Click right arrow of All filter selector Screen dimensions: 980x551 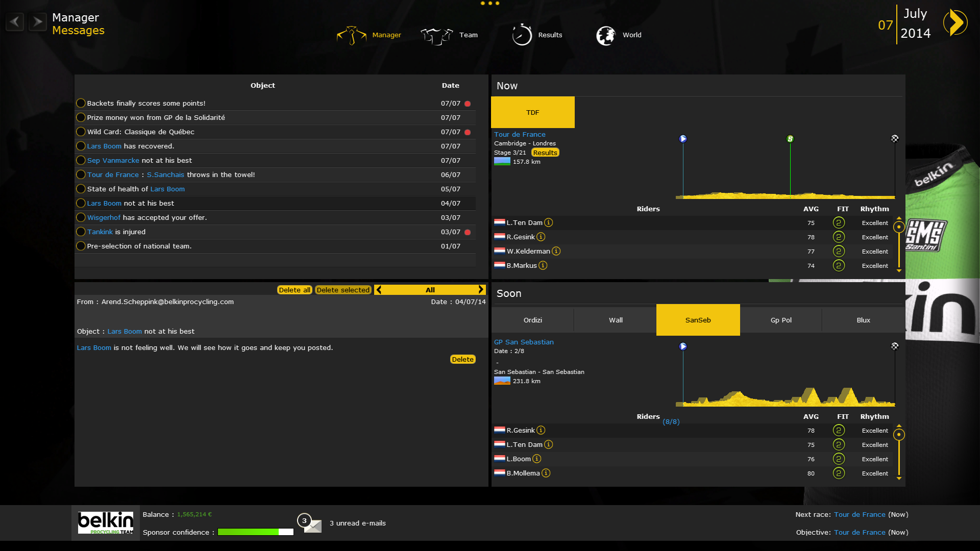(x=480, y=290)
